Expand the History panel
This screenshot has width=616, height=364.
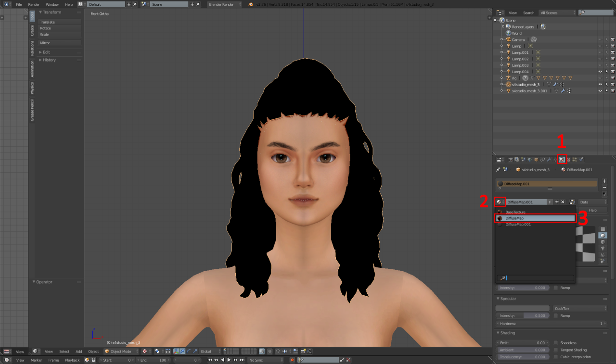coord(47,60)
